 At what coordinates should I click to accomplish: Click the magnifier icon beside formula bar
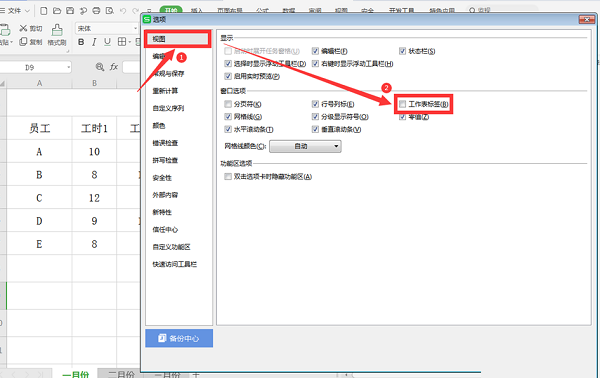point(99,67)
